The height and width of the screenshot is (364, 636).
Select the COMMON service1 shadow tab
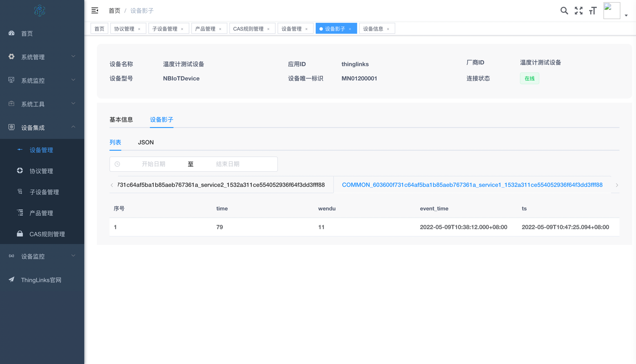point(472,185)
